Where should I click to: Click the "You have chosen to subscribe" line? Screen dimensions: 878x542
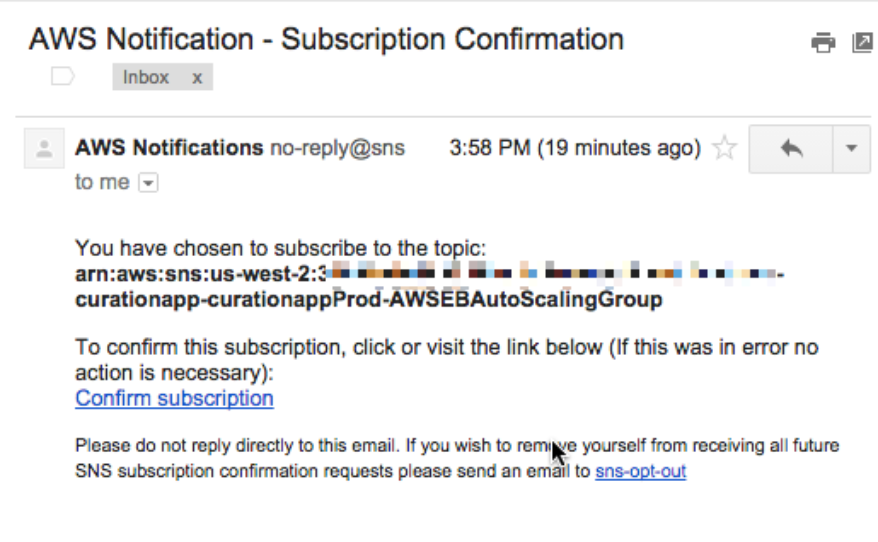coord(280,248)
